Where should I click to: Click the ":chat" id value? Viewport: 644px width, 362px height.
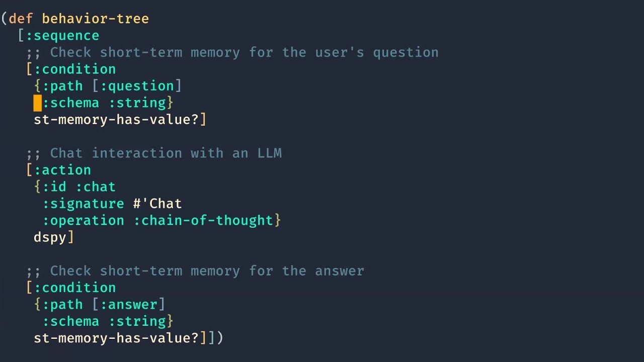(x=96, y=187)
